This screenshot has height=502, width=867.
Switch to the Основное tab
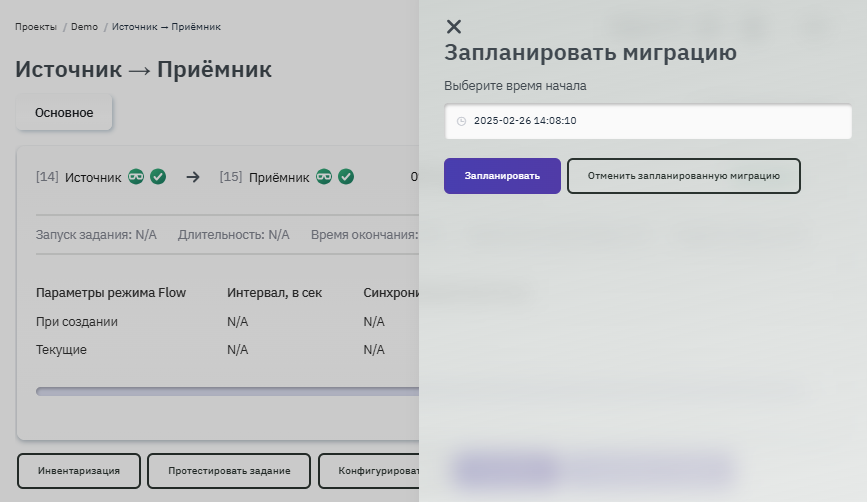point(64,113)
